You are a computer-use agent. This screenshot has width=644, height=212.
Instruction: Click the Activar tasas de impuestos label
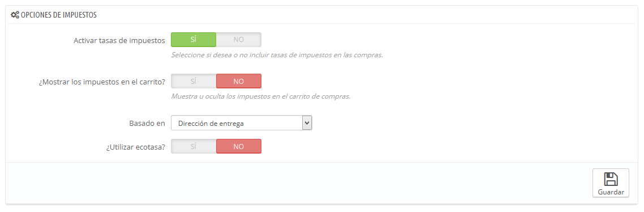pos(119,40)
